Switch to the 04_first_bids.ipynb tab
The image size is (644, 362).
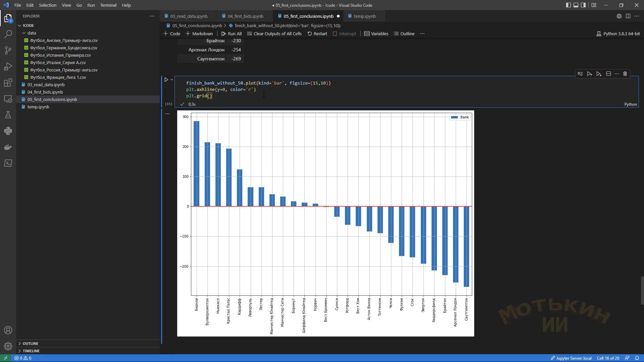coord(245,16)
